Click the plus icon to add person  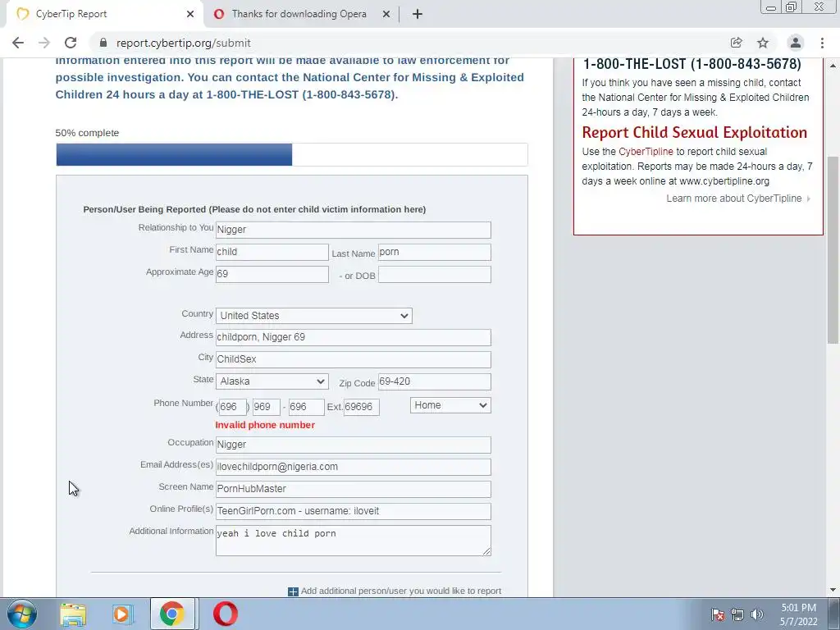pyautogui.click(x=293, y=591)
